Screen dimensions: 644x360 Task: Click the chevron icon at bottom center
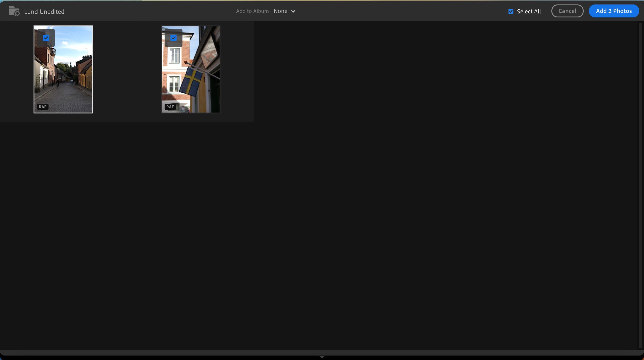pos(322,357)
